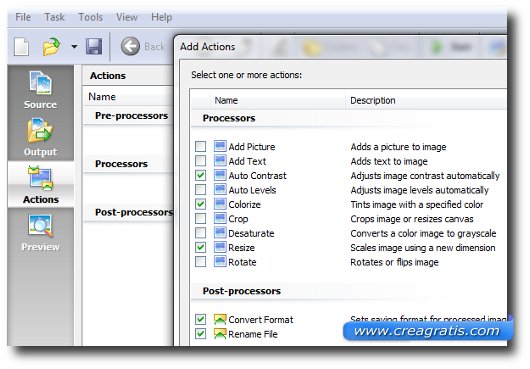Viewport: 530px width, 369px height.
Task: Open the Tools menu
Action: pos(90,17)
